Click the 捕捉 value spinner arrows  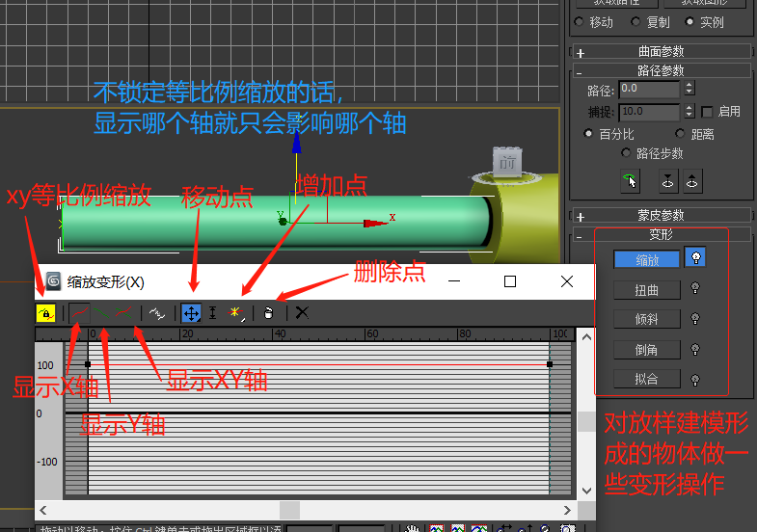689,112
